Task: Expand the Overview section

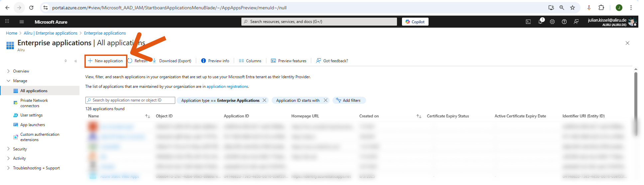Action: (x=9, y=71)
